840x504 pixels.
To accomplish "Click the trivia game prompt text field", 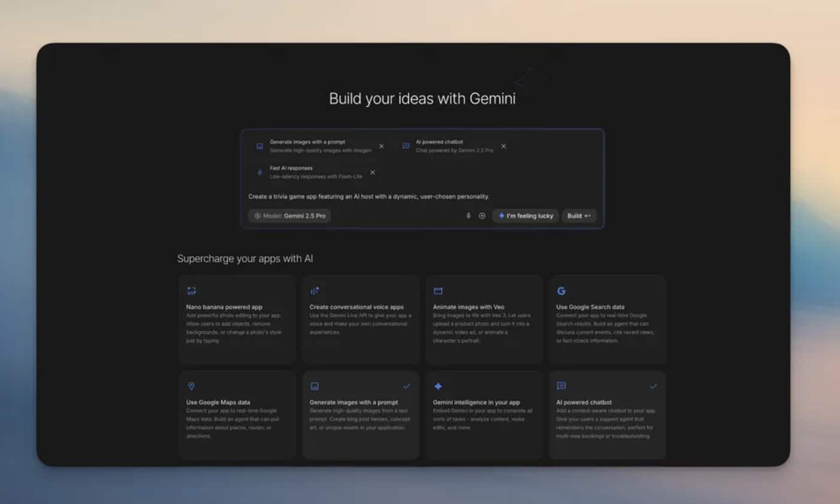I will (368, 196).
